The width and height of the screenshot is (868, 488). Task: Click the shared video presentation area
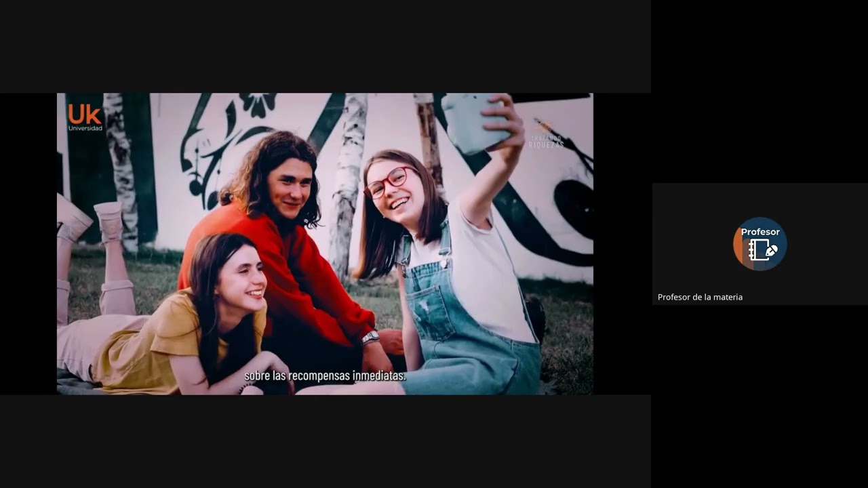pyautogui.click(x=325, y=244)
